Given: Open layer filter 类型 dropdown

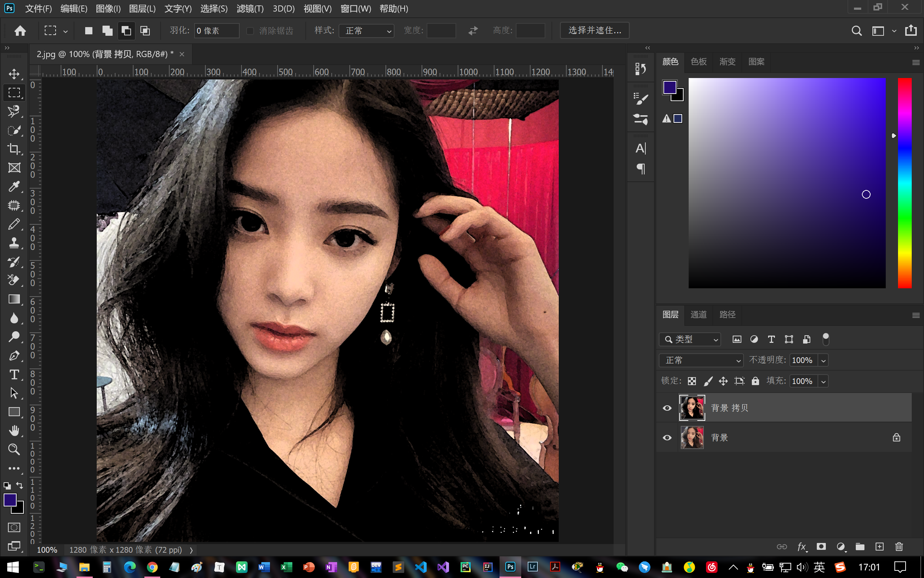Looking at the screenshot, I should tap(690, 340).
